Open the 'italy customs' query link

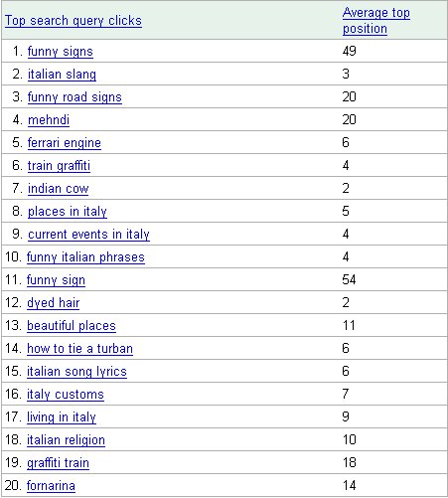(66, 395)
